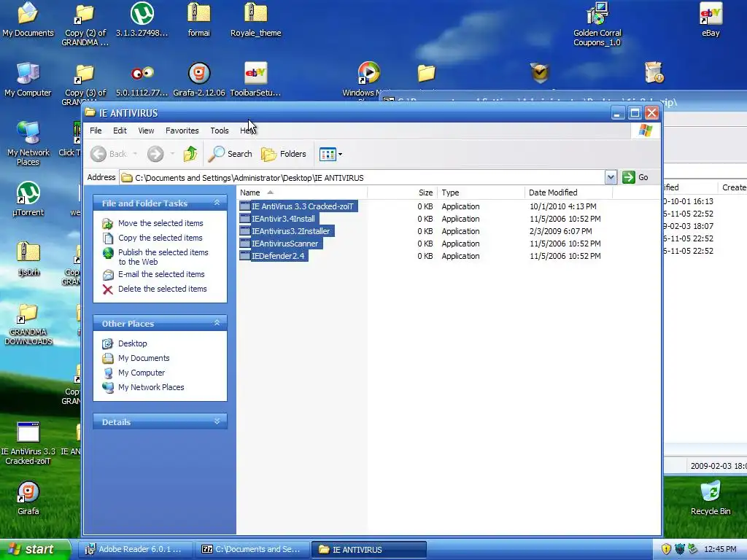Collapse File and Folder Tasks panel
Viewport: 747px width, 560px height.
click(x=217, y=203)
